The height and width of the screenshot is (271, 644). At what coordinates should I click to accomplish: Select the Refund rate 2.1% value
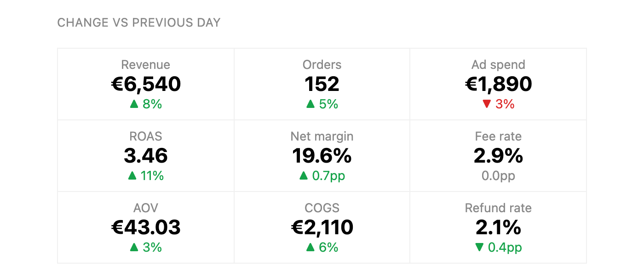[498, 227]
